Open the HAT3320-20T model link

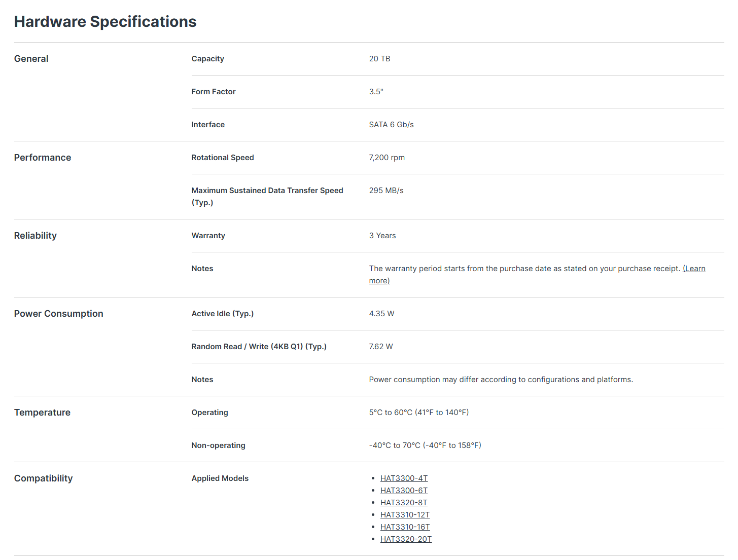coord(406,539)
